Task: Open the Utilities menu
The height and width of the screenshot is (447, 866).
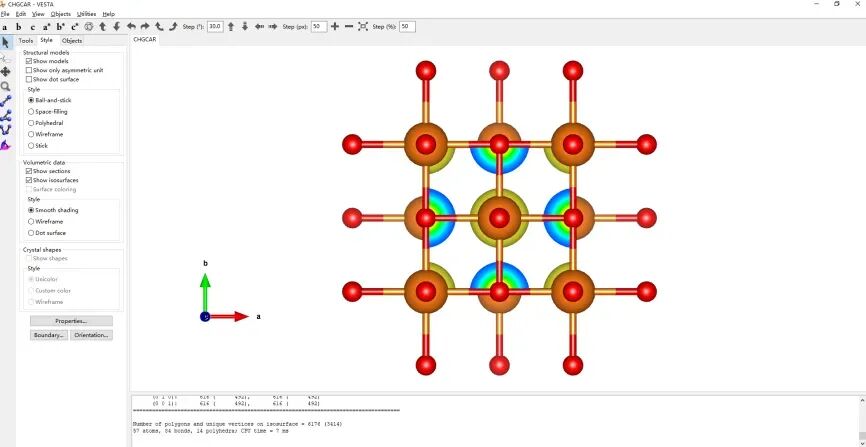Action: click(x=87, y=14)
